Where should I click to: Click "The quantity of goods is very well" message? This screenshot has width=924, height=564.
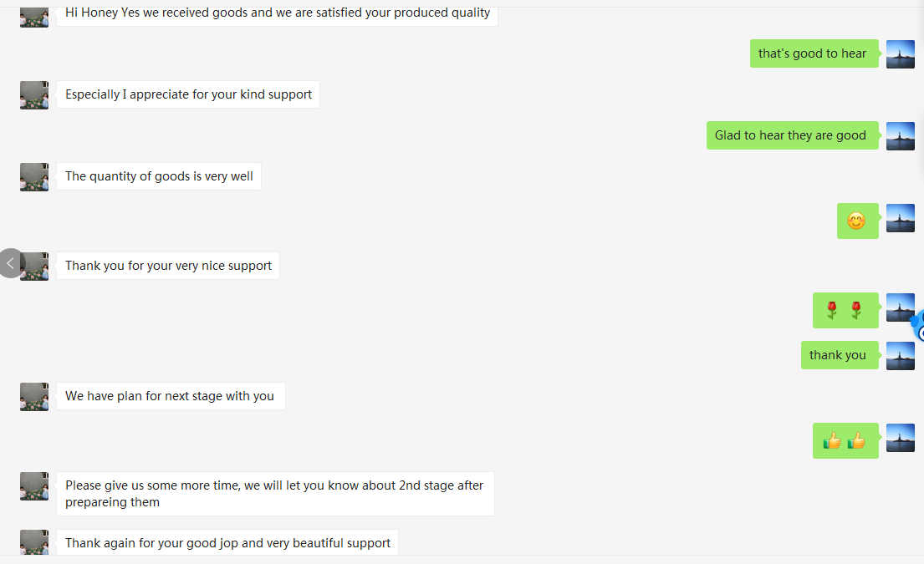pos(159,176)
